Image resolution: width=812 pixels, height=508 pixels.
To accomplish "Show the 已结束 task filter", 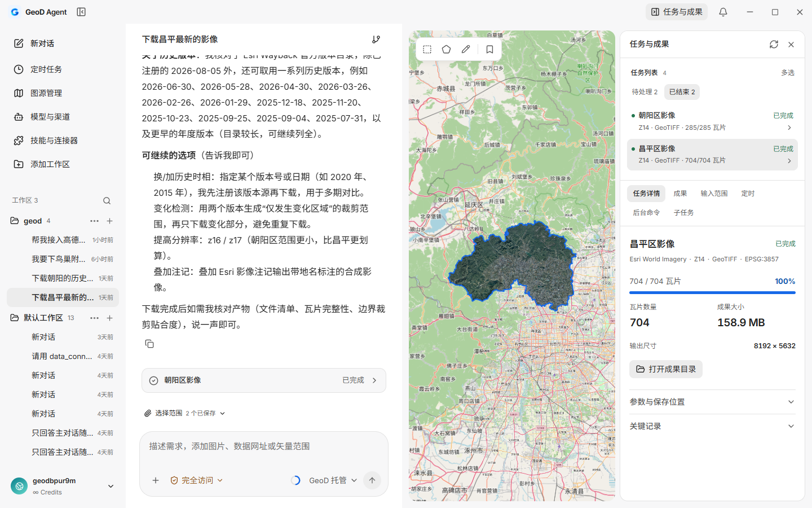I will pos(682,92).
